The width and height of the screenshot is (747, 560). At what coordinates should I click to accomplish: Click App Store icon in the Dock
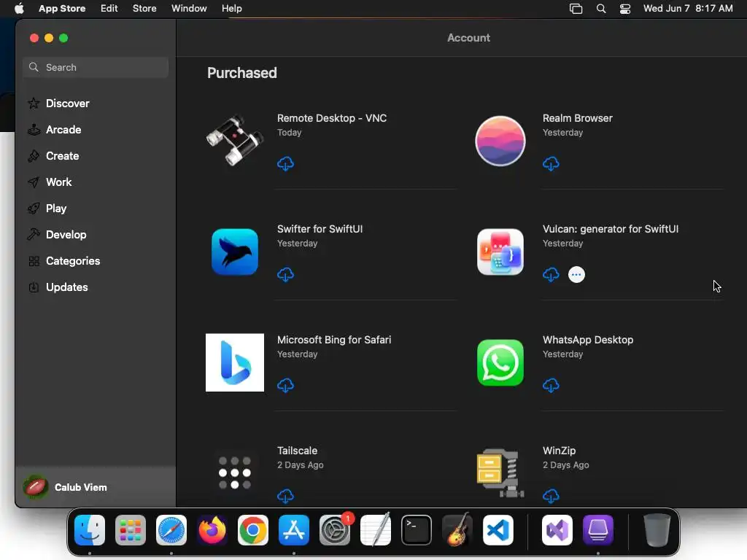coord(294,530)
